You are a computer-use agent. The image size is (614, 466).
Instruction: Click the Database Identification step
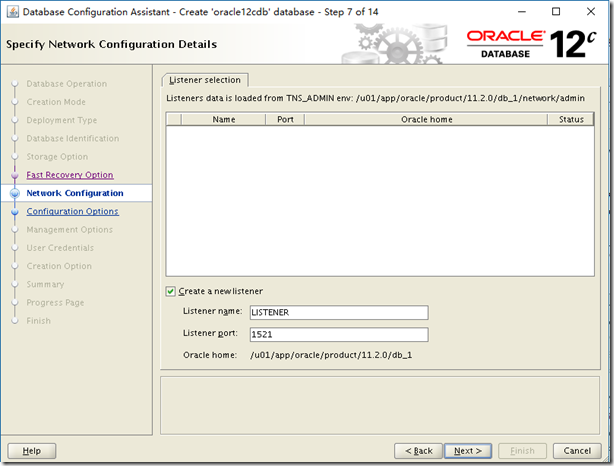(x=72, y=138)
